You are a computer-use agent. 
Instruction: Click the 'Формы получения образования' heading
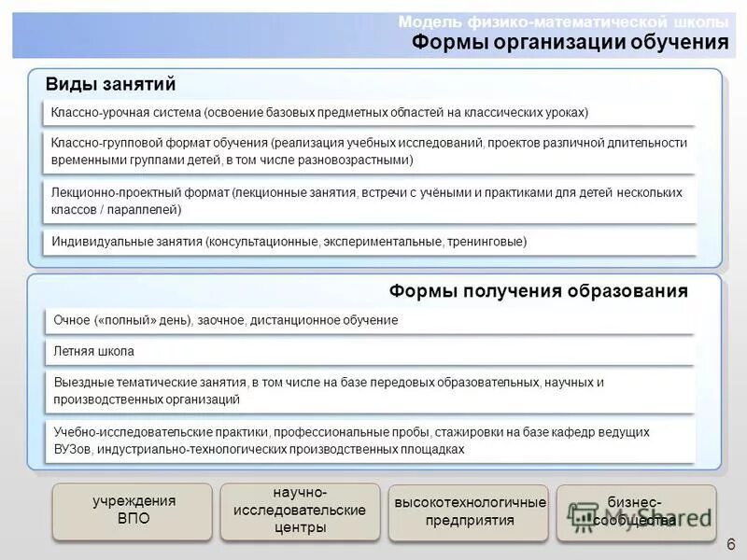(x=539, y=291)
